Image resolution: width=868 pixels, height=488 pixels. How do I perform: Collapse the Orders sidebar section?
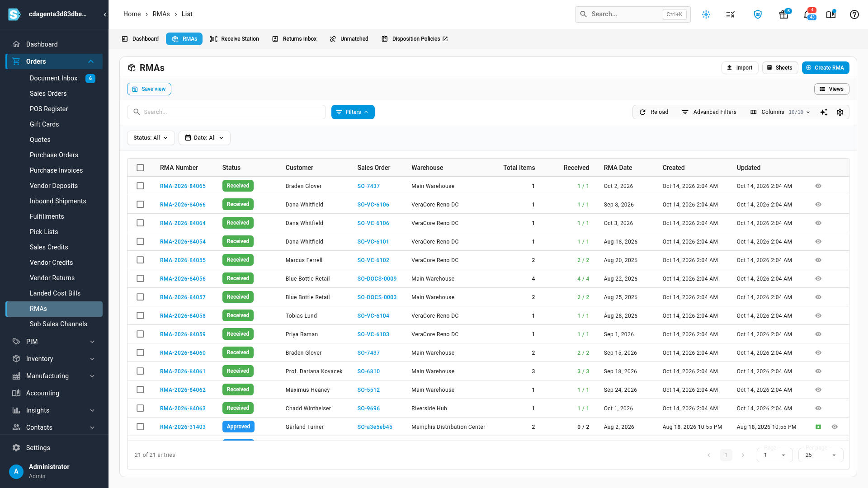pyautogui.click(x=54, y=61)
